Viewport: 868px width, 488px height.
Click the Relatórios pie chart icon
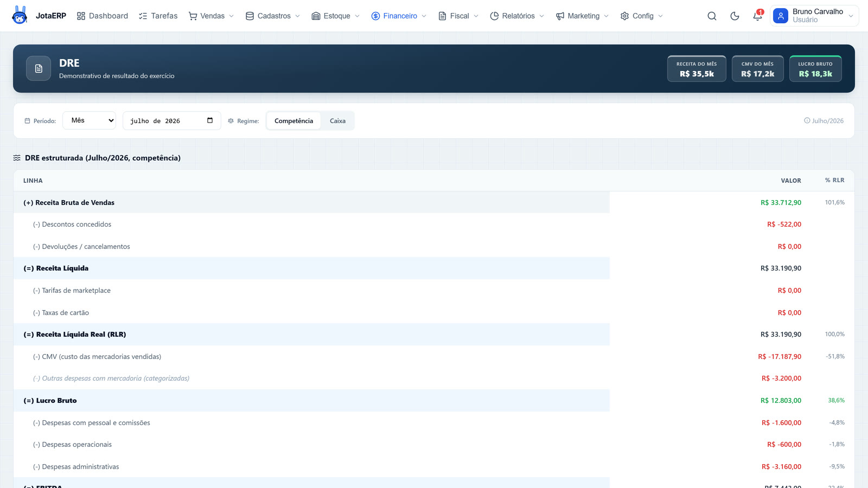click(x=494, y=16)
